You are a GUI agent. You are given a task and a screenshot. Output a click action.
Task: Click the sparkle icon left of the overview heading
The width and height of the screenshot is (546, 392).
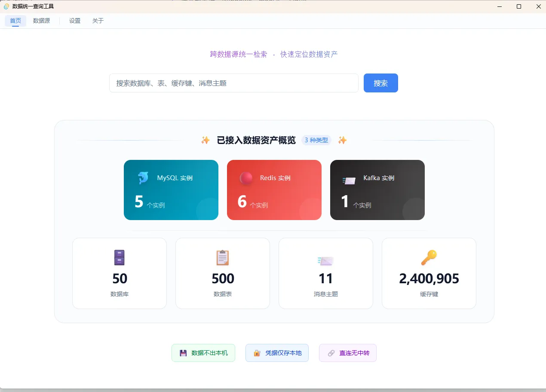click(206, 140)
